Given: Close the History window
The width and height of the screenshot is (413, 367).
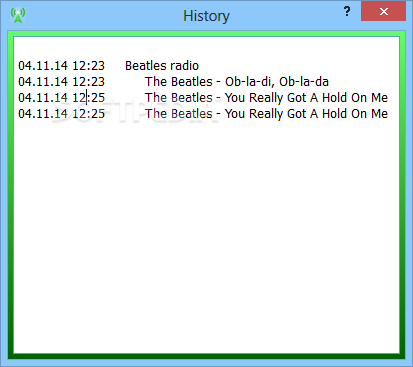Looking at the screenshot, I should coord(383,11).
